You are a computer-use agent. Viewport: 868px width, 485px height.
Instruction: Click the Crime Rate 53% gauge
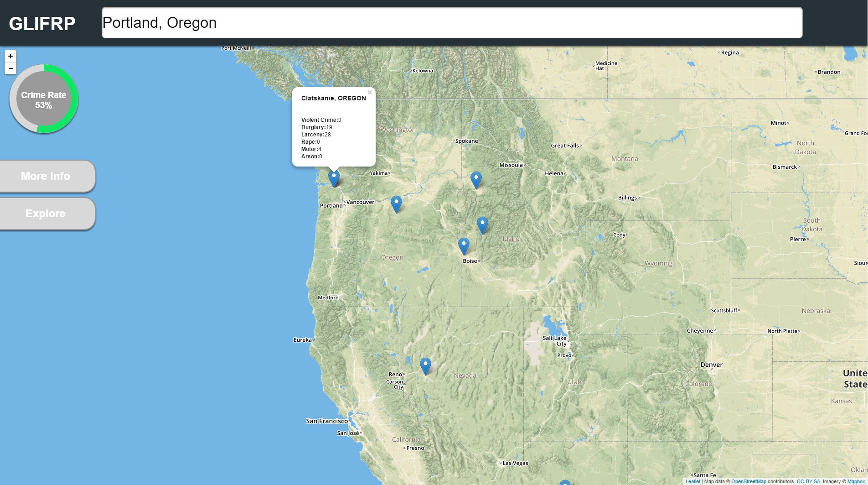point(44,99)
